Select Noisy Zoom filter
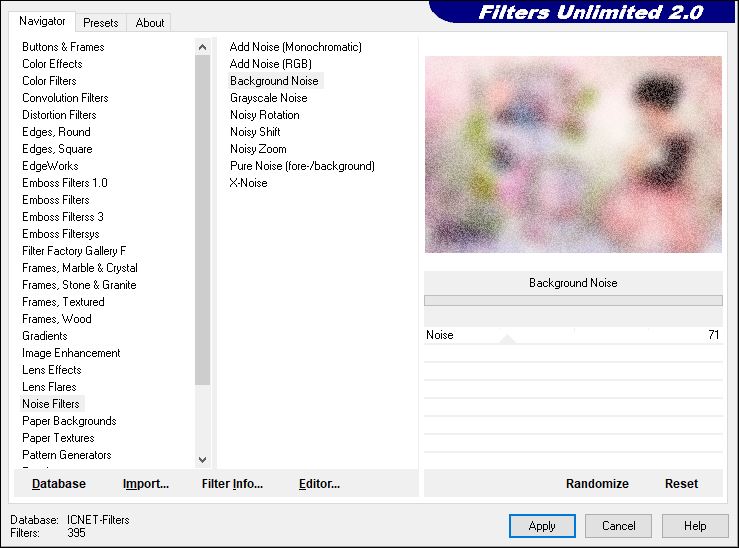This screenshot has width=739, height=548. point(258,149)
